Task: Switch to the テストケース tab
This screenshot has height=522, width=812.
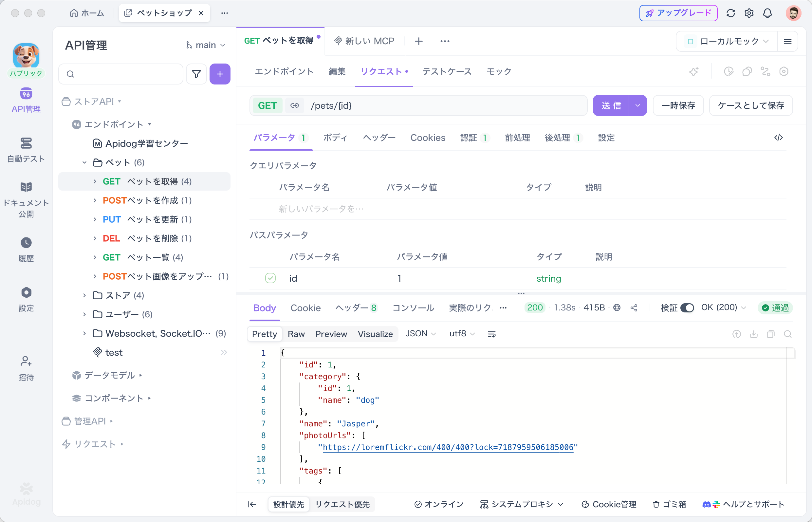Action: pyautogui.click(x=447, y=71)
